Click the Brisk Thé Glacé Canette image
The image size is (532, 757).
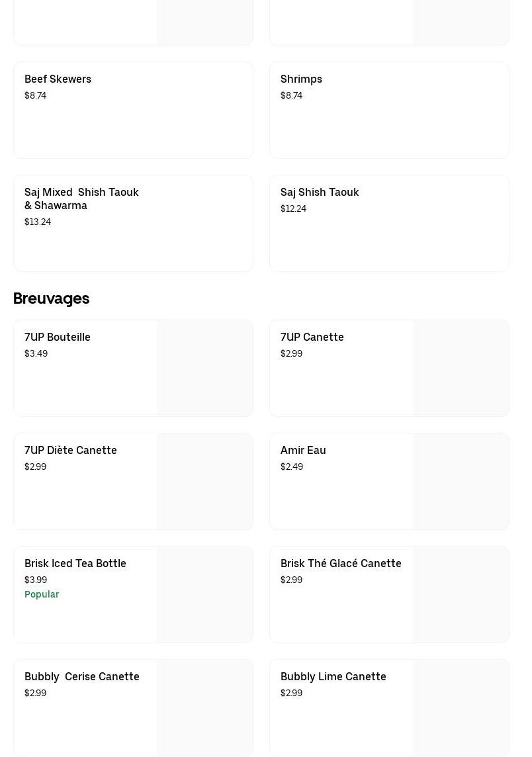[x=461, y=595]
